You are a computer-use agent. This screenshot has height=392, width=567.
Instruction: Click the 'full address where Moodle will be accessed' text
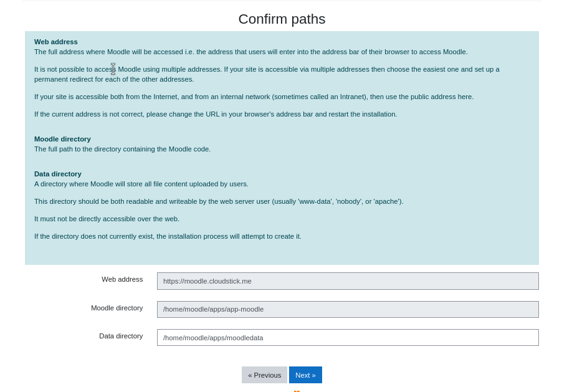(x=250, y=52)
